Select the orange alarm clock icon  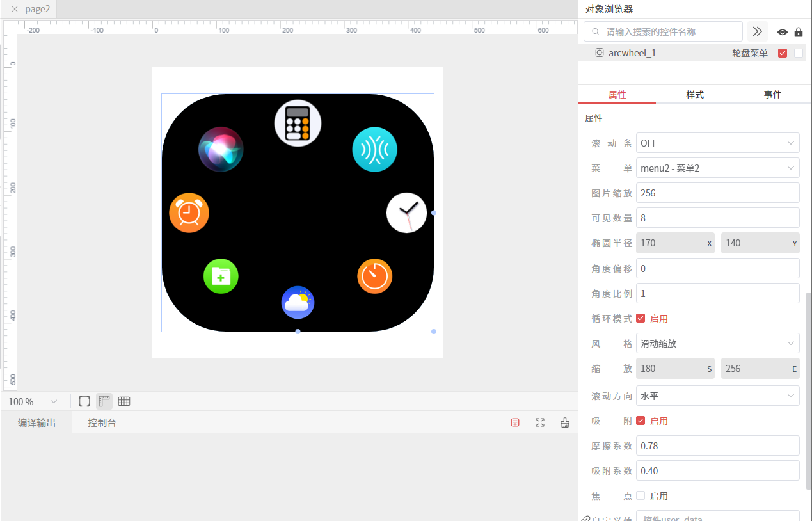pos(189,212)
